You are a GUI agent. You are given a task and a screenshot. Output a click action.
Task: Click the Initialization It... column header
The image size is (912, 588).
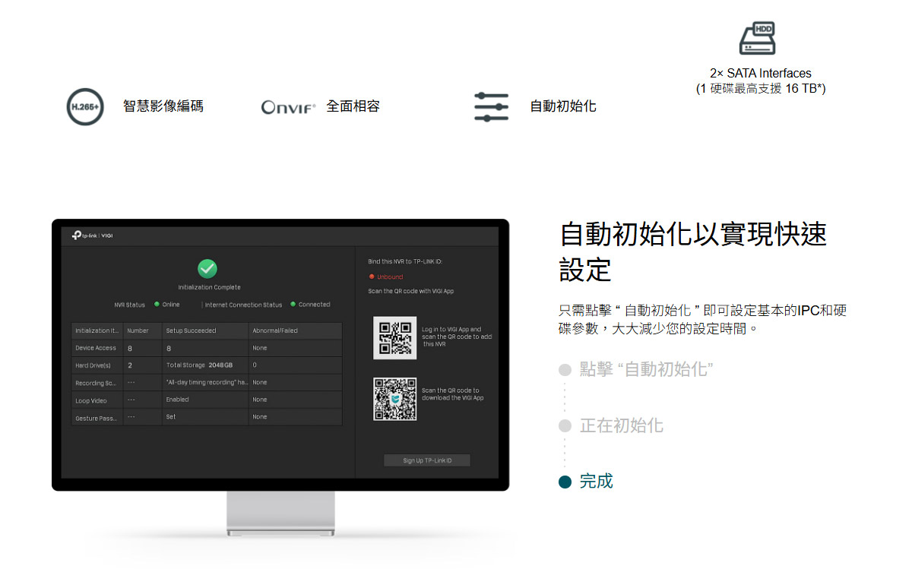tap(97, 330)
